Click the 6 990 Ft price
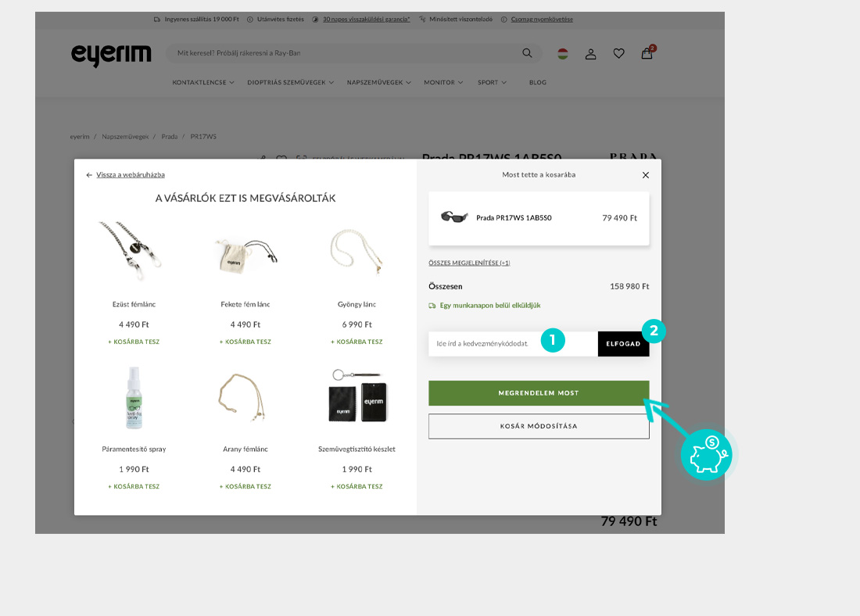The height and width of the screenshot is (616, 860). [x=357, y=324]
